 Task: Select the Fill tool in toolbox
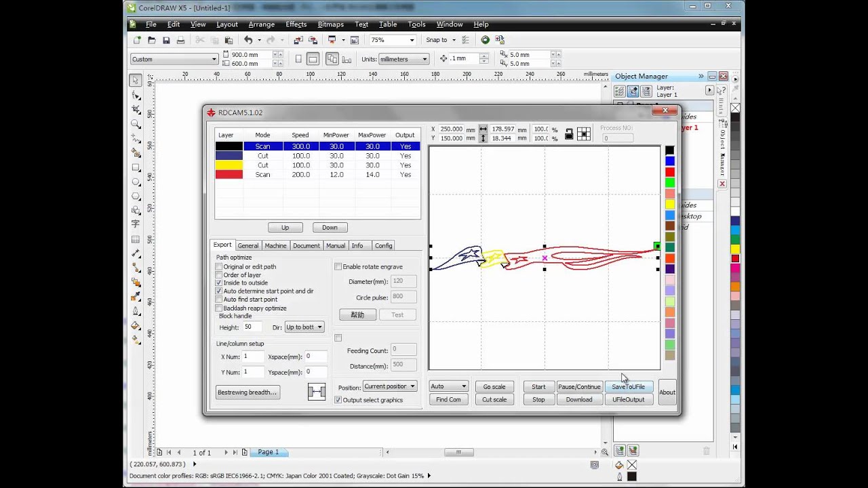click(x=136, y=325)
